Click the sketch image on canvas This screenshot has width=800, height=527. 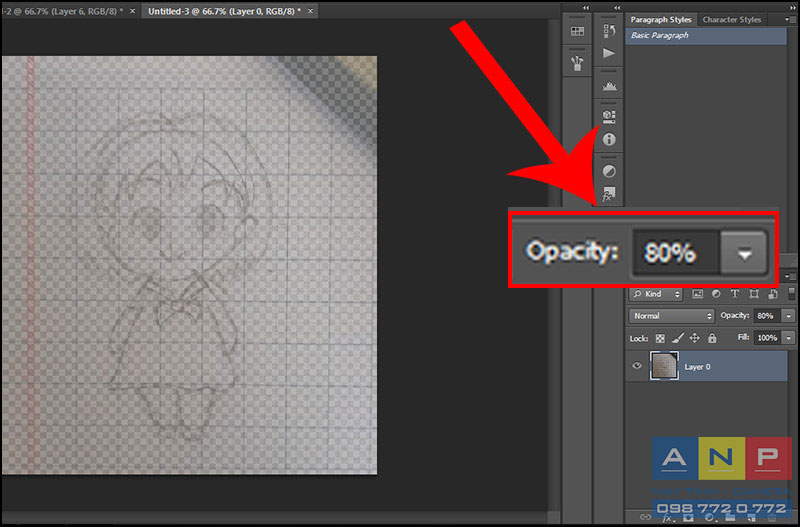189,265
